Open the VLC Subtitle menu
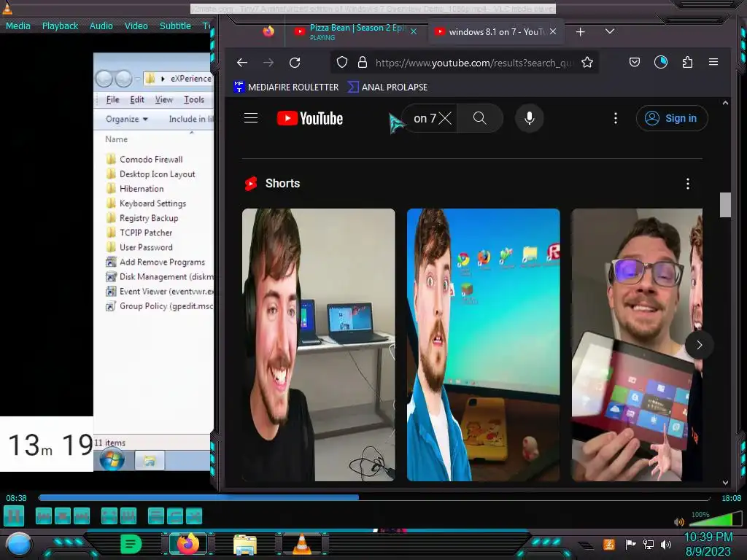747x560 pixels. [x=175, y=26]
